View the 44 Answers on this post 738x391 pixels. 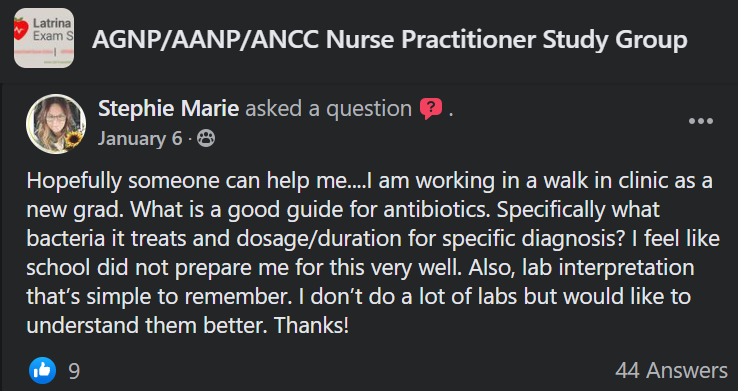click(x=672, y=371)
